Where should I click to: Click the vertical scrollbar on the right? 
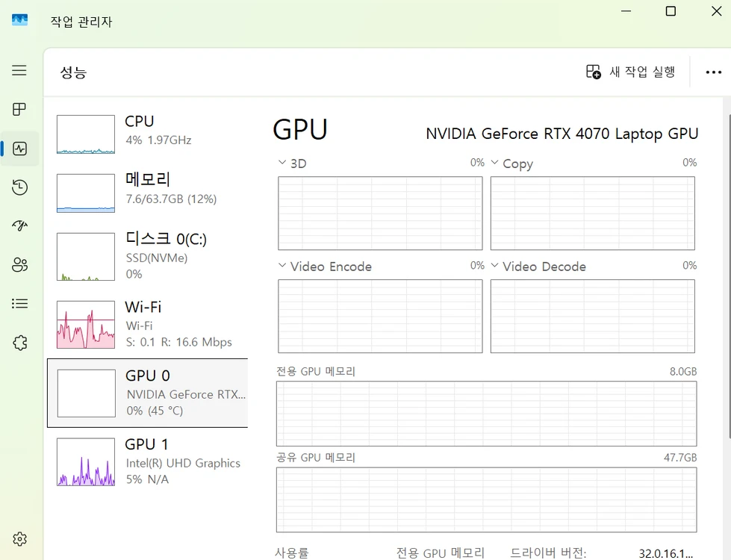(730, 275)
